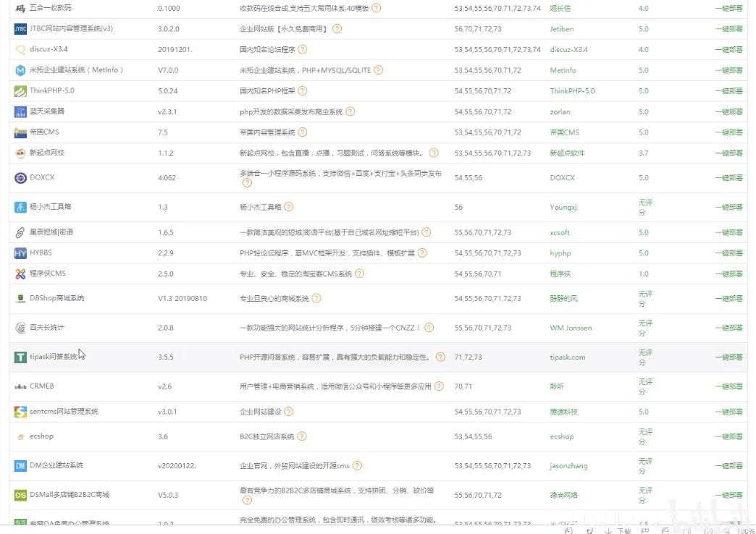This screenshot has width=756, height=534.
Task: Open author link 新起点软件
Action: point(567,153)
